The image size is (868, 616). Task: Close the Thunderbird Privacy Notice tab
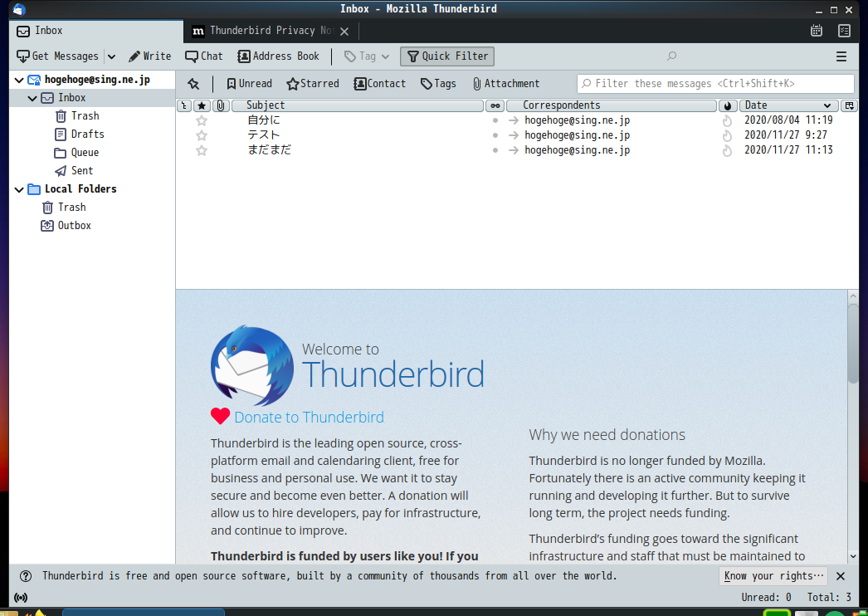point(344,32)
